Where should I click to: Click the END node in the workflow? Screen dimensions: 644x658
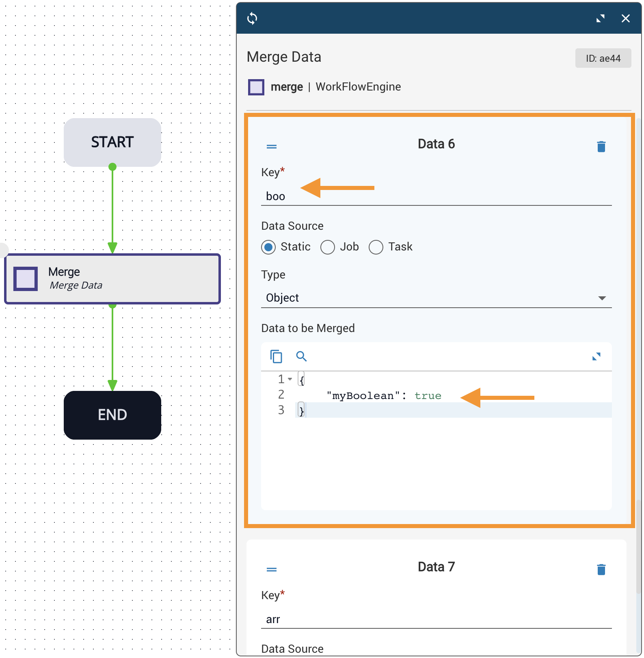click(112, 415)
